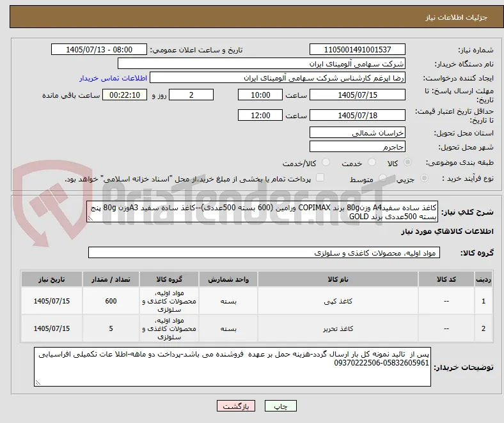Click the response deadline date 1405/07/15 field
Viewport: 504px width, 423px height.
(x=358, y=95)
